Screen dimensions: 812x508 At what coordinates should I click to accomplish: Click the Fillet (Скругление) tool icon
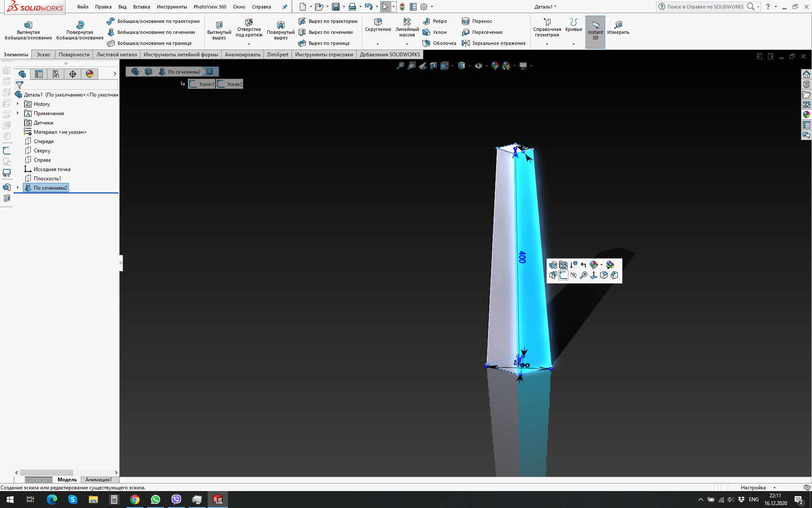378,22
